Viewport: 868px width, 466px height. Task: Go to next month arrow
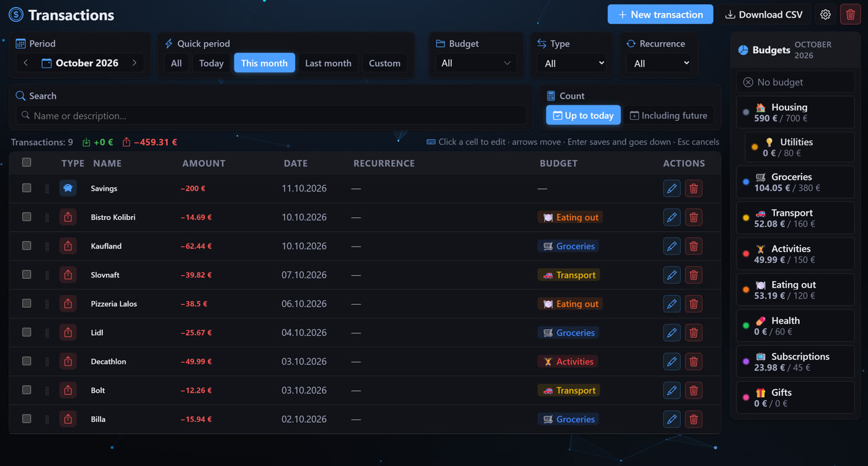pyautogui.click(x=135, y=63)
